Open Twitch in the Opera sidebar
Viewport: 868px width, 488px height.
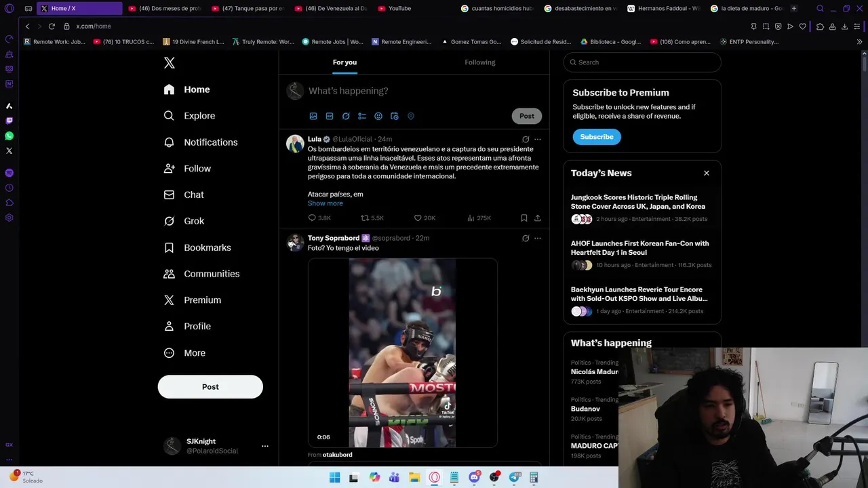click(9, 121)
